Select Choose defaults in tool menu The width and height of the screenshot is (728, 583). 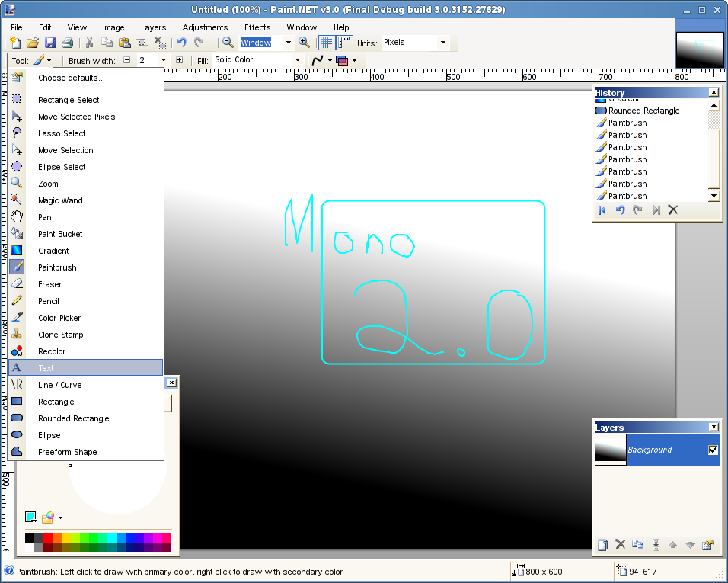coord(86,78)
